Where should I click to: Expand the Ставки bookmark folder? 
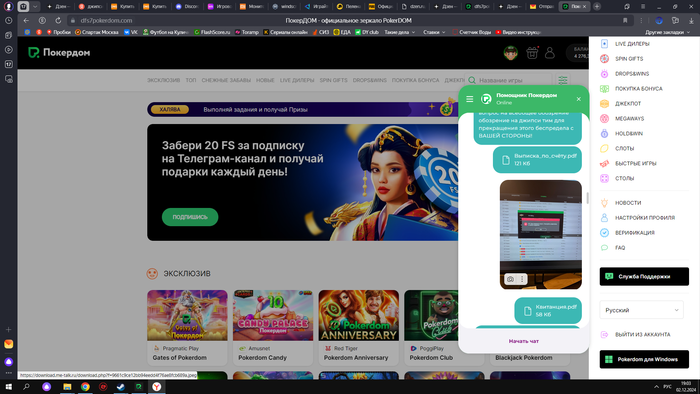[x=434, y=32]
